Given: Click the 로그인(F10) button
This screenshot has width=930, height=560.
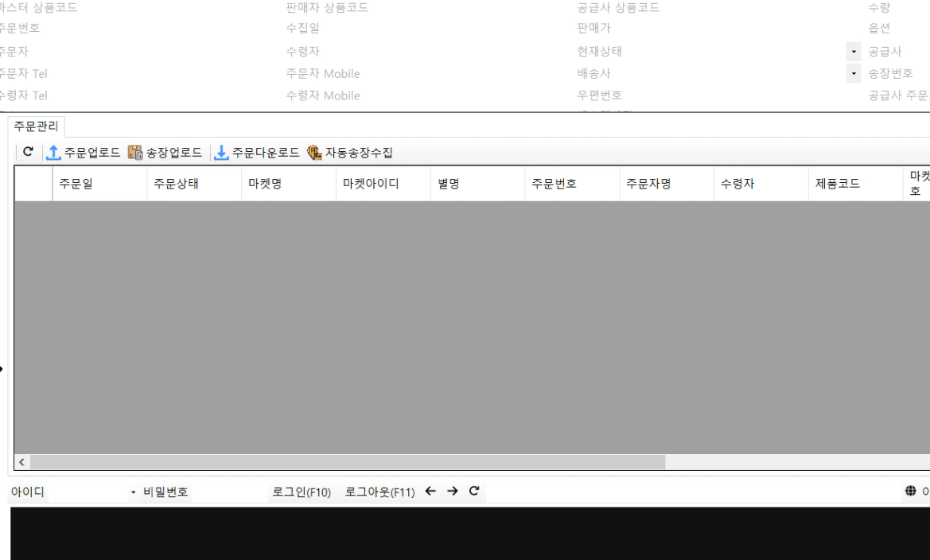Looking at the screenshot, I should [x=302, y=492].
